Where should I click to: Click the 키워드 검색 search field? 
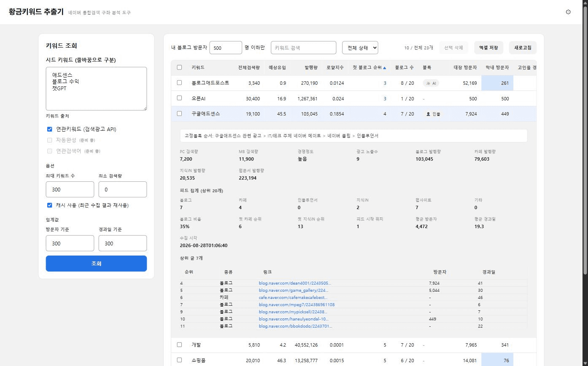click(303, 48)
